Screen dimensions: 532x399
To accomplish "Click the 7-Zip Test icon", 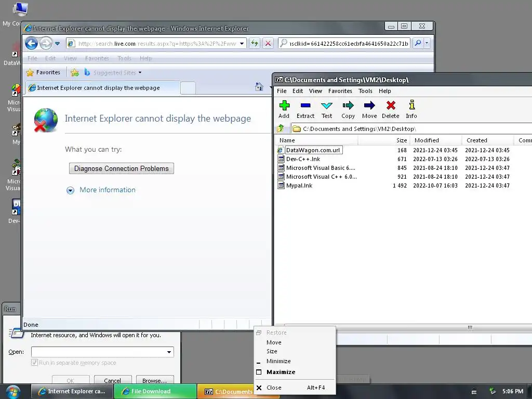I will [x=326, y=105].
